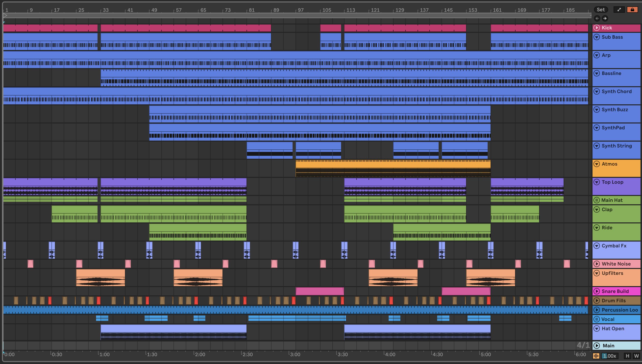Unfold the Kick track

coord(597,28)
